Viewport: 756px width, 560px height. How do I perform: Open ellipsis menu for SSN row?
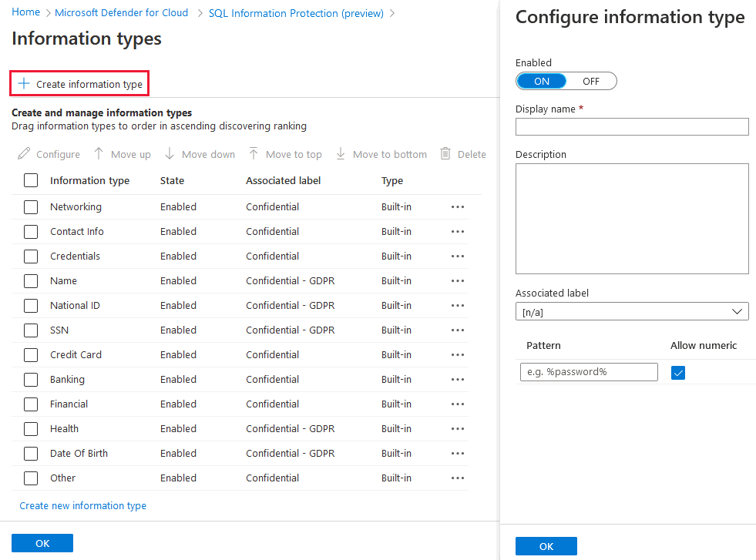tap(458, 330)
